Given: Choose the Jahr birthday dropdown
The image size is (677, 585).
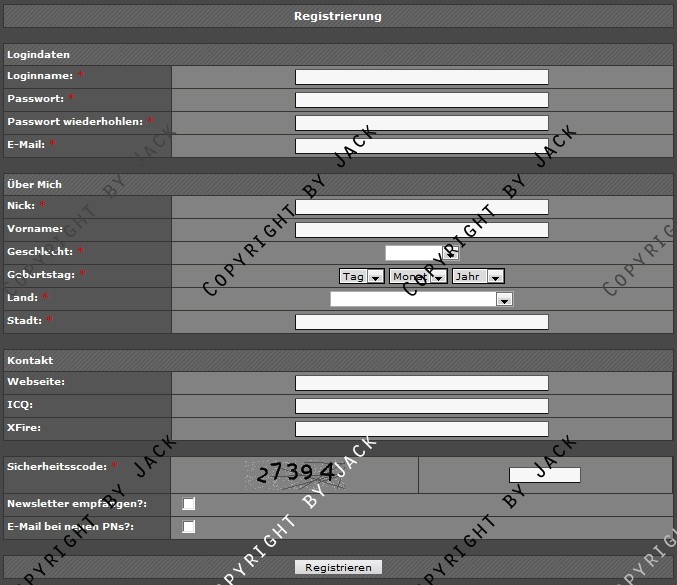Looking at the screenshot, I should click(478, 277).
